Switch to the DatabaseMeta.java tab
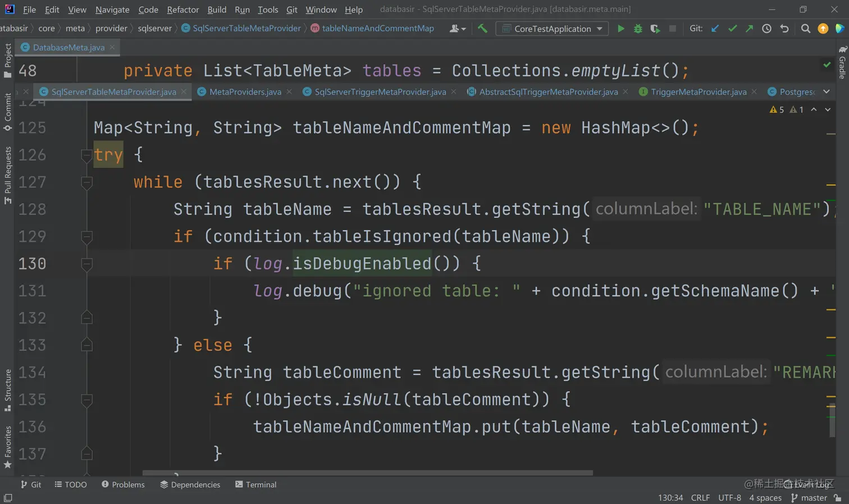The width and height of the screenshot is (849, 504). point(69,47)
